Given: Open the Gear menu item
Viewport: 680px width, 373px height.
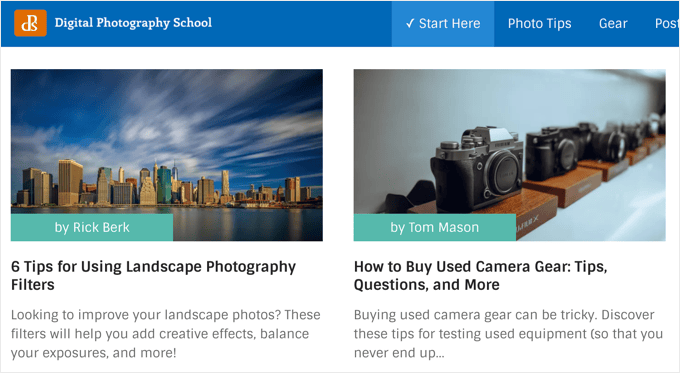Looking at the screenshot, I should point(613,23).
